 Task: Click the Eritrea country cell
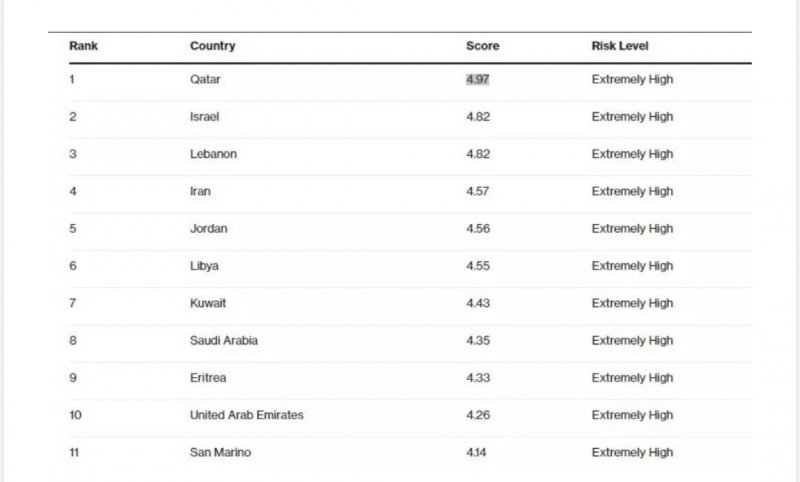pos(208,378)
